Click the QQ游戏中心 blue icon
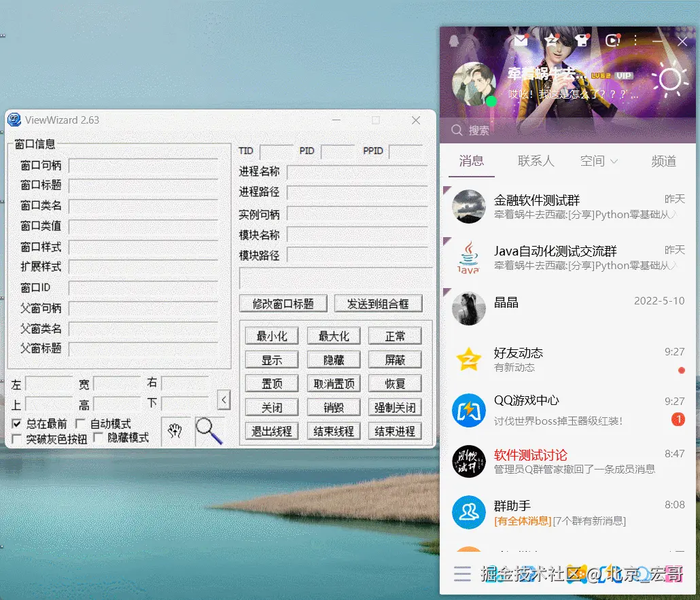700x600 pixels. coord(469,410)
